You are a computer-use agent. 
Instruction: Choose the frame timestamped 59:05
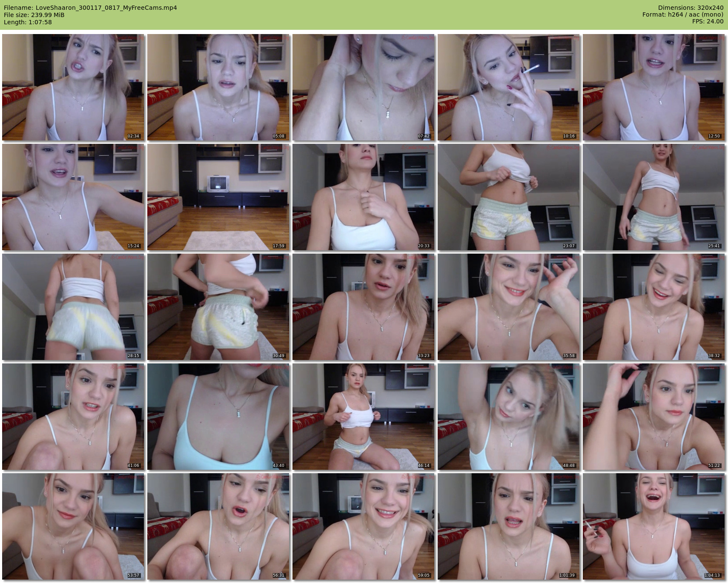coord(364,526)
